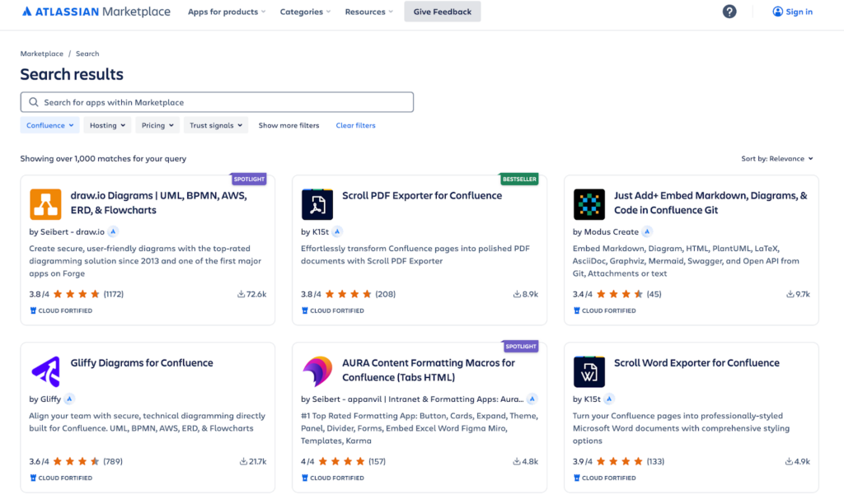Open draw.io Diagrams app title
844x504 pixels.
coord(159,203)
